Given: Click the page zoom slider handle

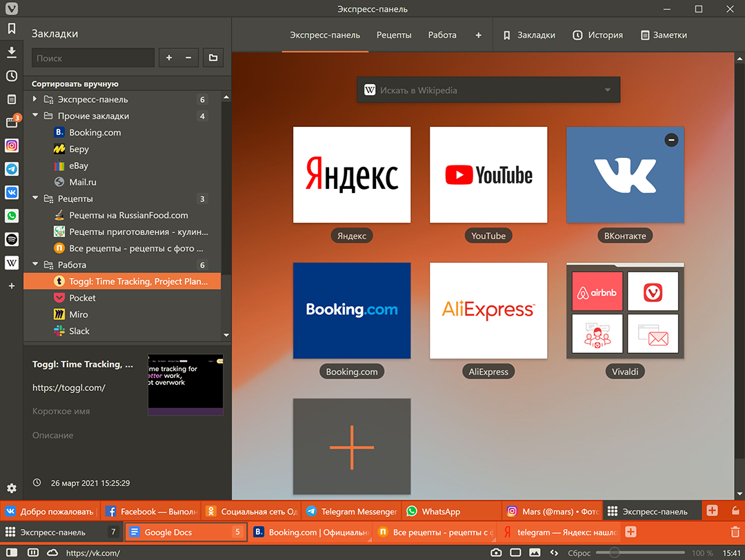Looking at the screenshot, I should [614, 552].
